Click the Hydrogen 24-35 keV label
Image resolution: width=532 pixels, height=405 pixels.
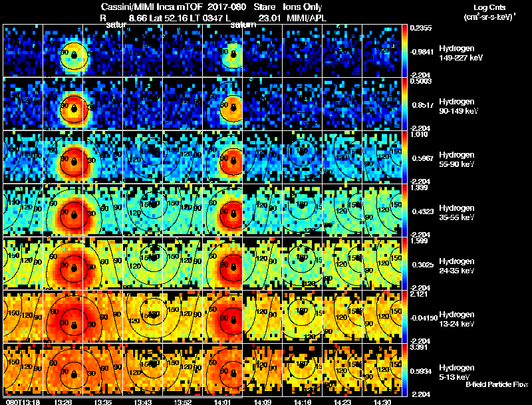[x=457, y=266]
